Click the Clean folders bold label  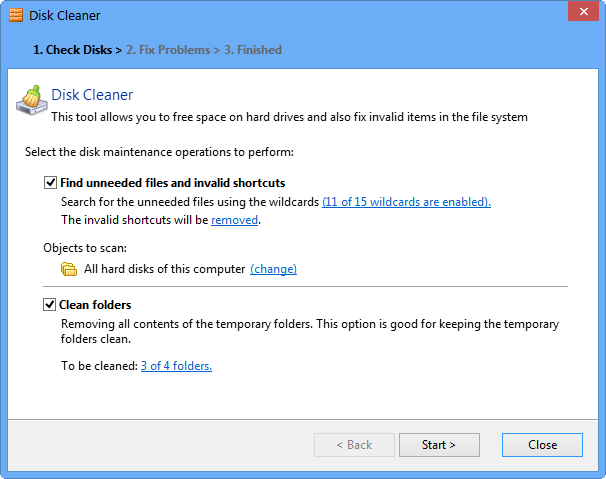pos(95,305)
